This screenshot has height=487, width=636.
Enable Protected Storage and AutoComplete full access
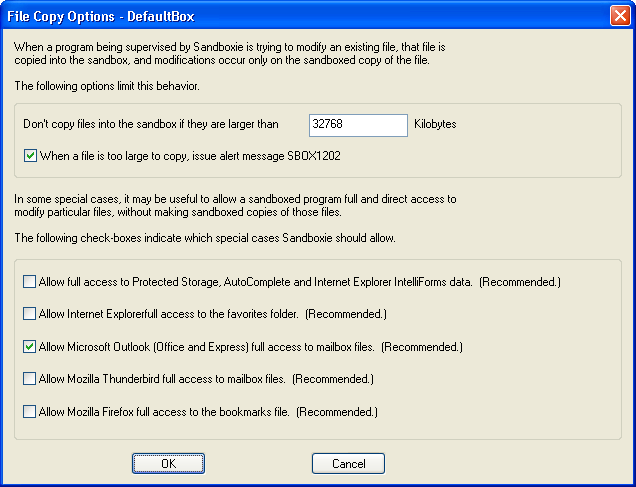pos(29,281)
